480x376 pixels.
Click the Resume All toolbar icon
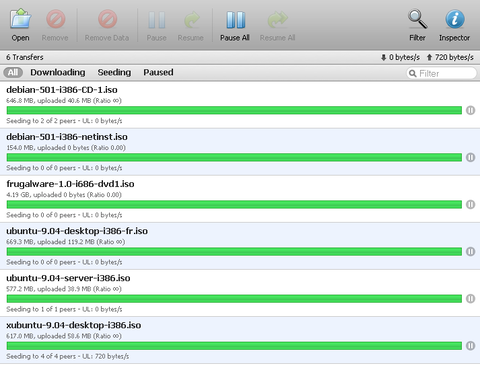[x=277, y=25]
